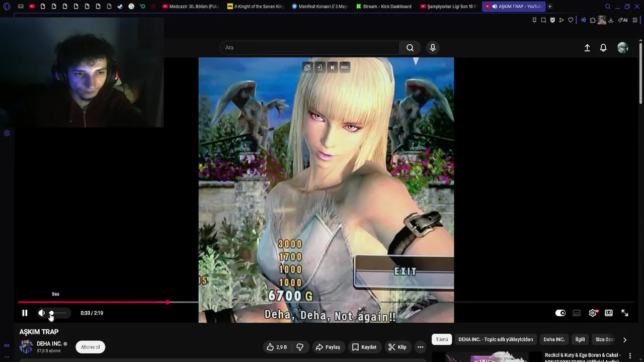The width and height of the screenshot is (644, 362).
Task: Open the browser sound control icon
Action: 583,20
